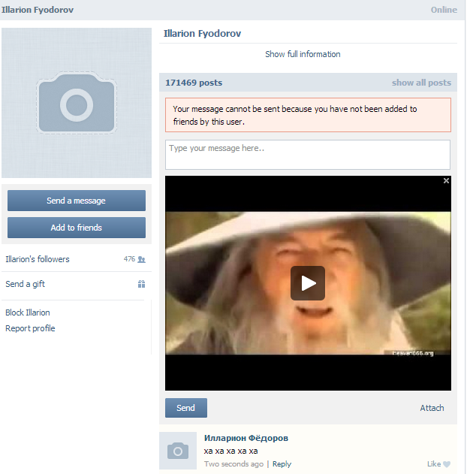Open Illarion's followers list
Image resolution: width=476 pixels, height=474 pixels.
pyautogui.click(x=38, y=259)
